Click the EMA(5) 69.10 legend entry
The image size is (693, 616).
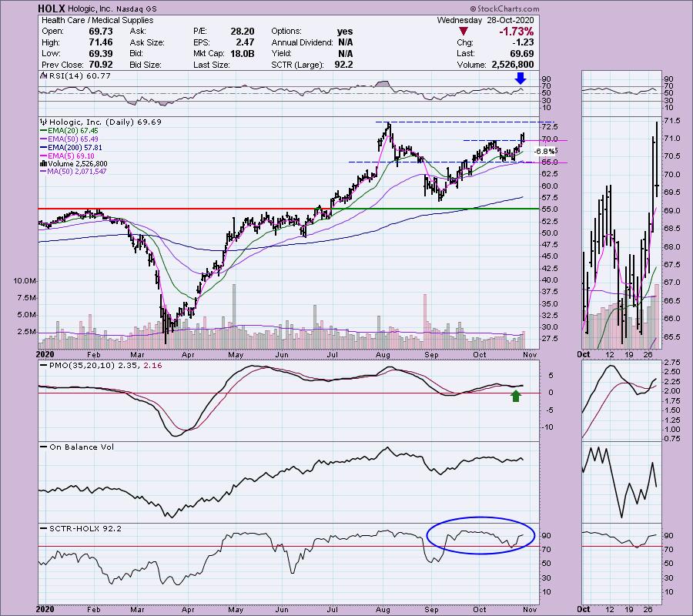coord(71,156)
